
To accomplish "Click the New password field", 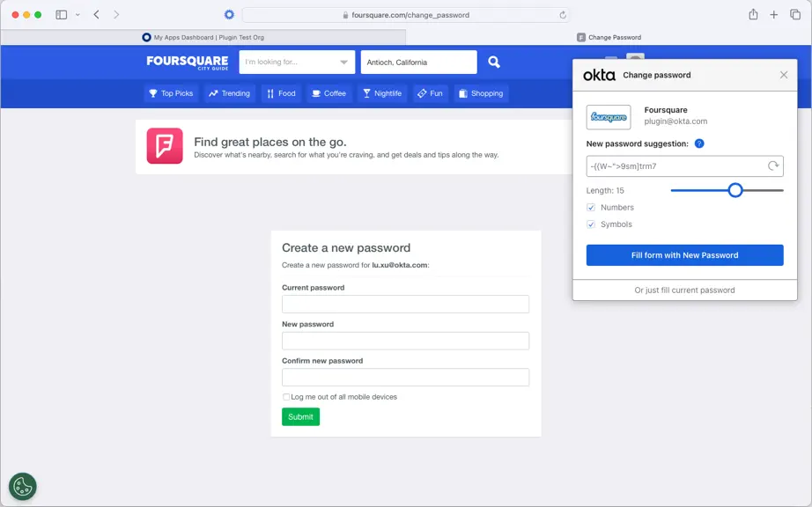I will [405, 341].
